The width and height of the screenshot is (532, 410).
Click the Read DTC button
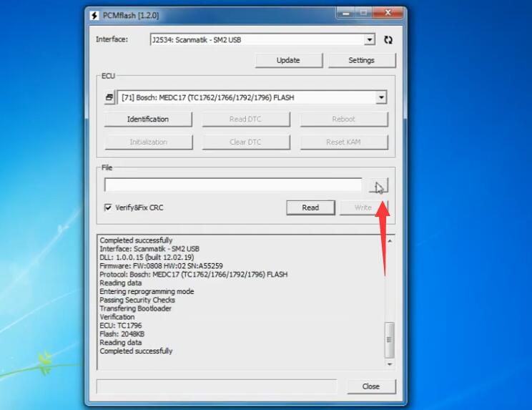click(x=246, y=119)
